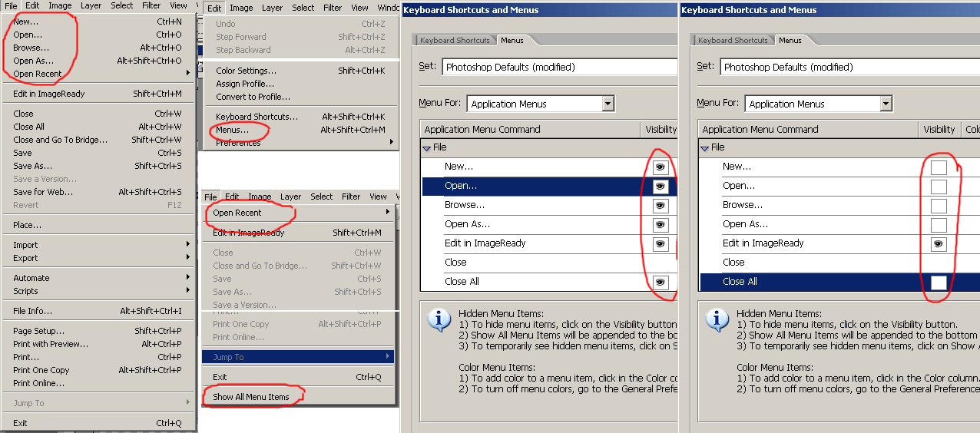Viewport: 980px width, 433px height.
Task: Choose Color Settings... in Edit menu
Action: coord(301,71)
